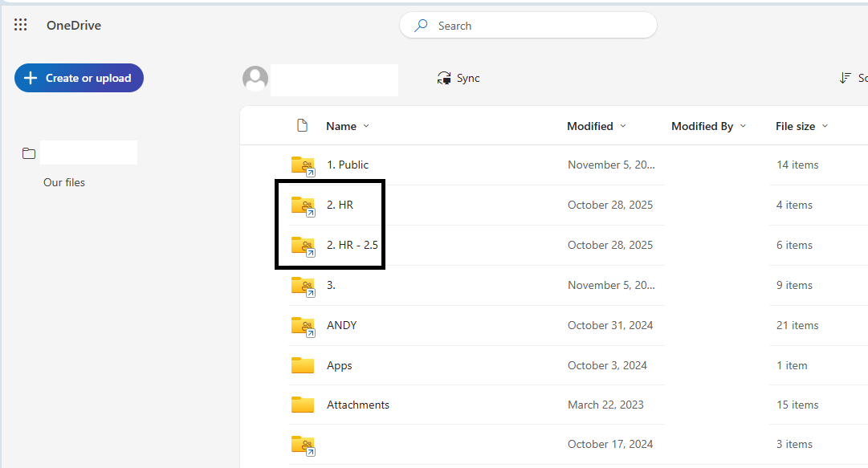Click the 15 items size text
This screenshot has width=868, height=468.
797,405
